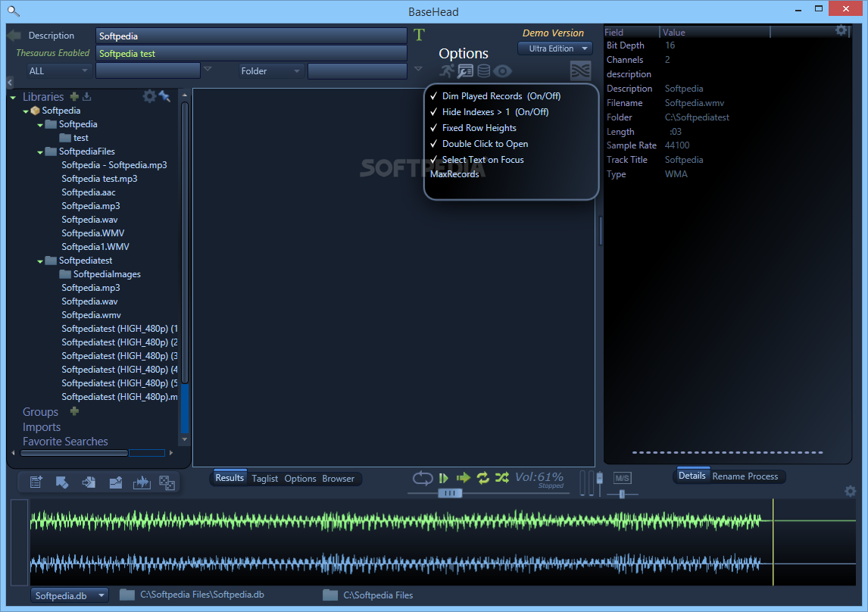Image resolution: width=868 pixels, height=612 pixels.
Task: Click the balance slider under M/S
Action: click(622, 494)
